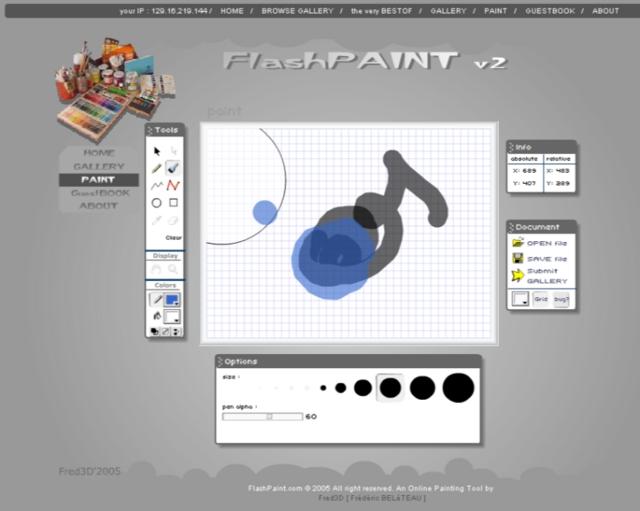Select the green pencil tool
Viewport: 640px width, 511px height.
pos(156,168)
